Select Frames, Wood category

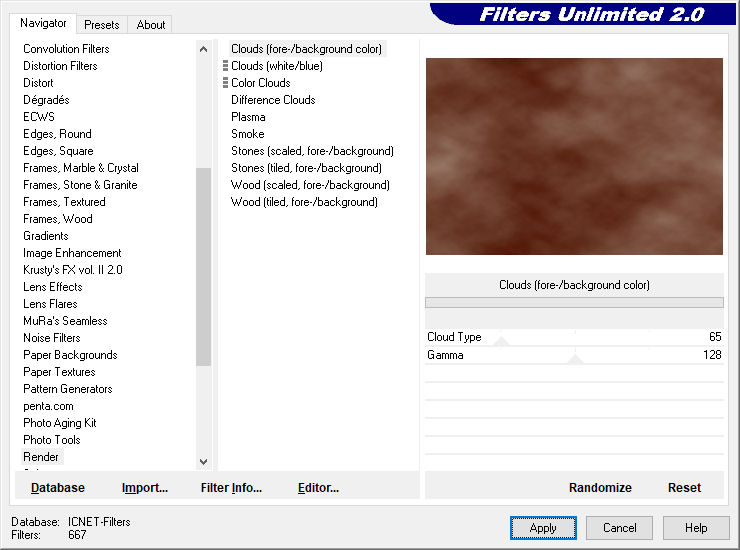58,219
